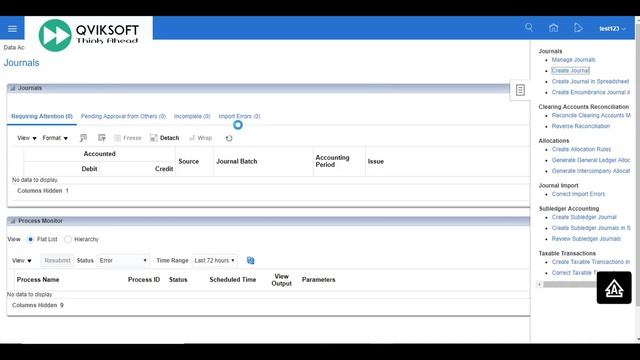The image size is (640, 360).
Task: Open the hamburger navigator menu
Action: (12, 29)
